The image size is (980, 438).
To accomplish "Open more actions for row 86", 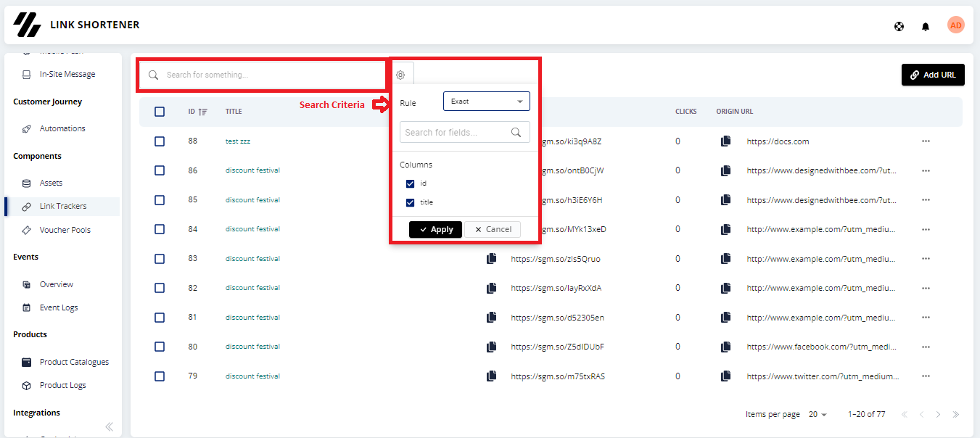I will [926, 170].
